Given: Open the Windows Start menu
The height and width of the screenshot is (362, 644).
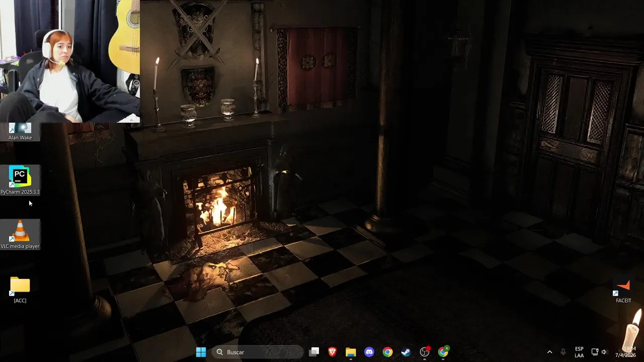Looking at the screenshot, I should 201,352.
